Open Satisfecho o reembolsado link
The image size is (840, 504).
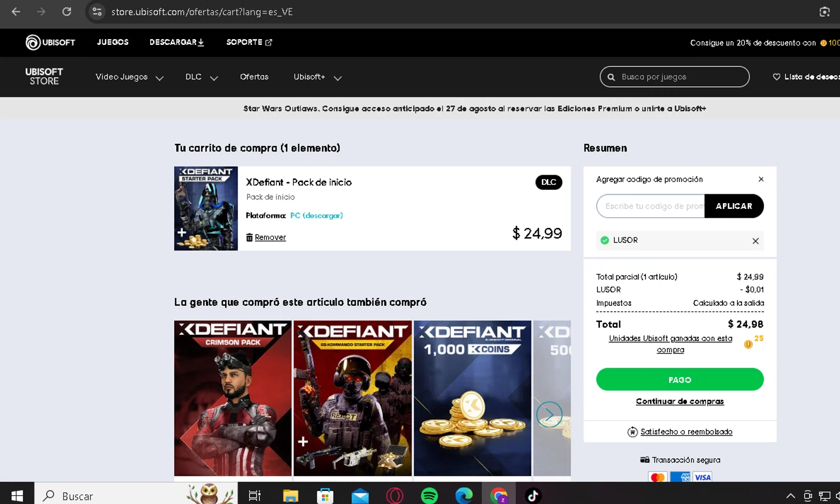click(x=686, y=432)
